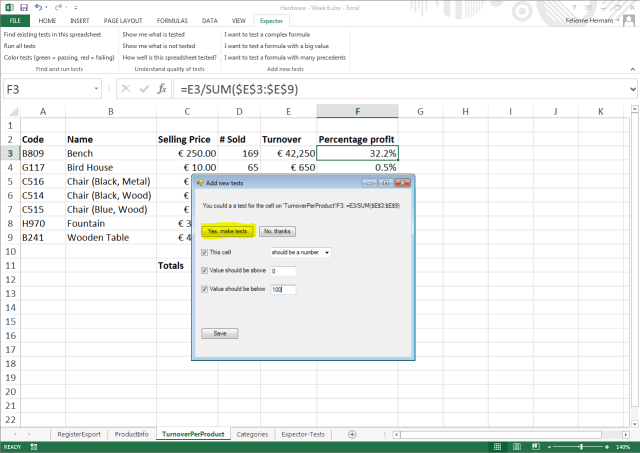
Task: Switch to the DATA ribbon tab
Action: tap(209, 20)
